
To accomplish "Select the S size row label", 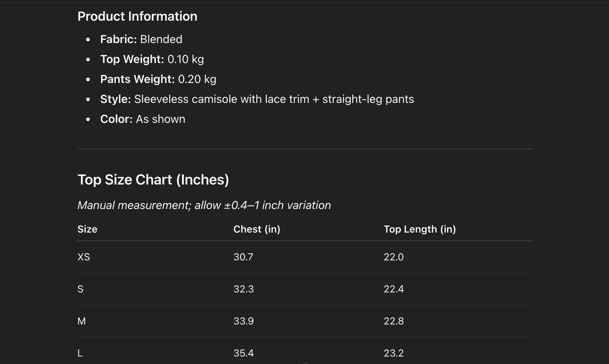I will pos(80,289).
